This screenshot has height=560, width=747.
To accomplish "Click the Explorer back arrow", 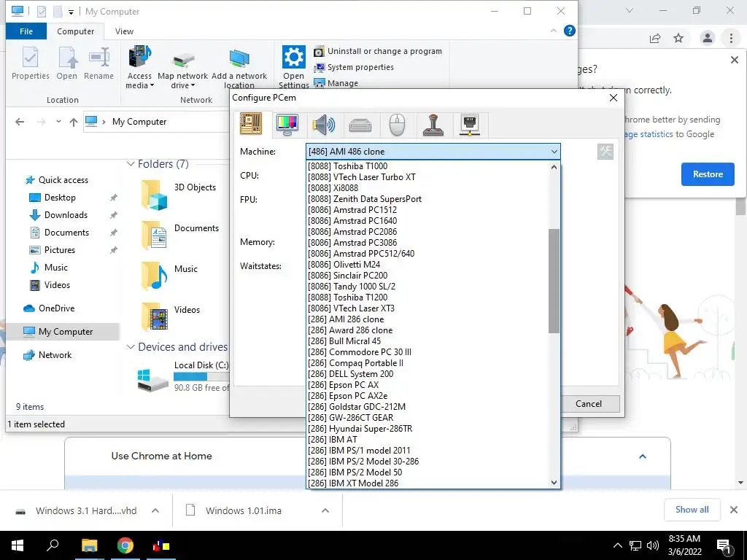I will tap(20, 122).
